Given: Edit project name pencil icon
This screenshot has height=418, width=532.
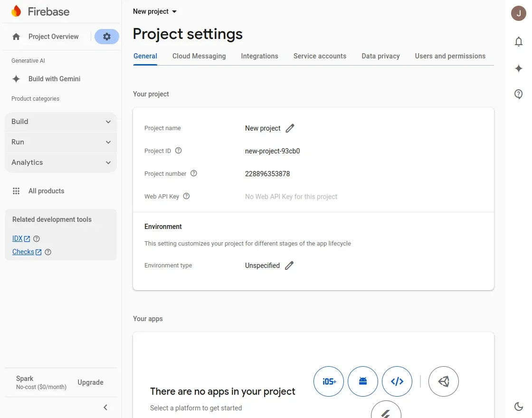Looking at the screenshot, I should (x=290, y=128).
